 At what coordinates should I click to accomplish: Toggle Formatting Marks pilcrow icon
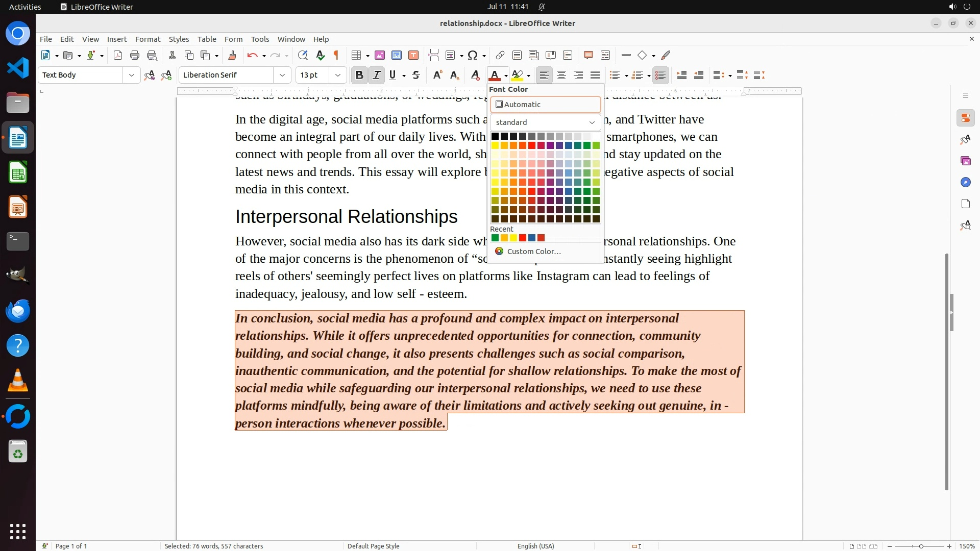tap(336, 56)
